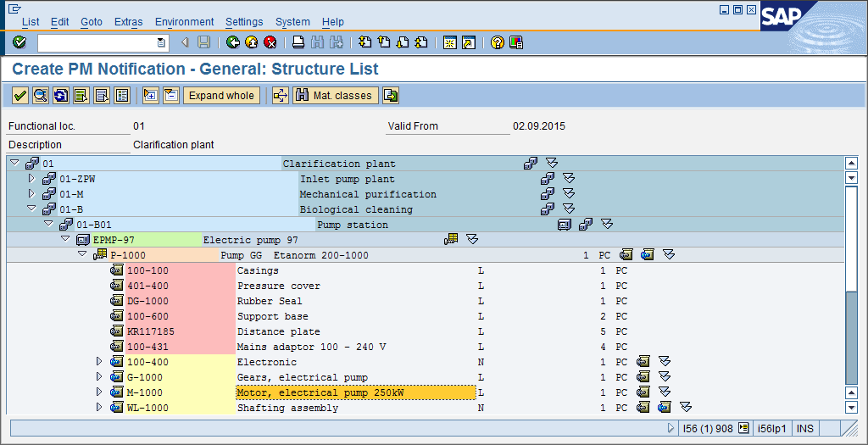Click the Find binoculars icon in the standard toolbar

pyautogui.click(x=317, y=42)
